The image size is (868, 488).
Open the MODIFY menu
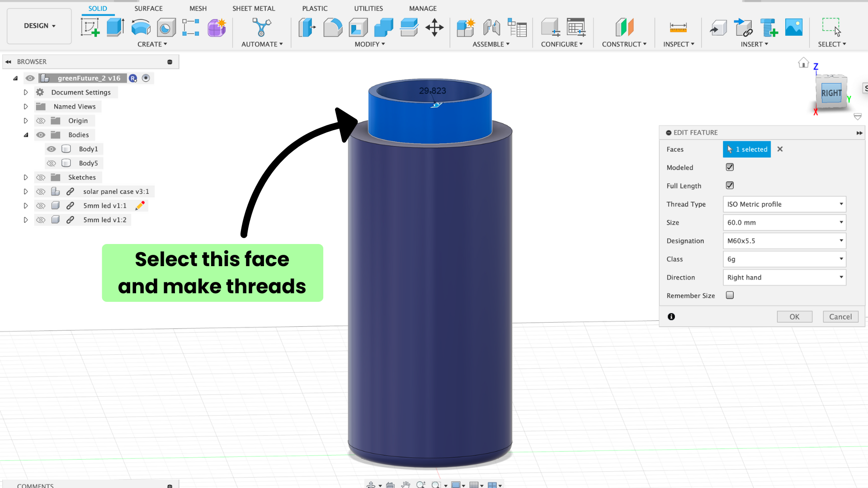pos(370,44)
